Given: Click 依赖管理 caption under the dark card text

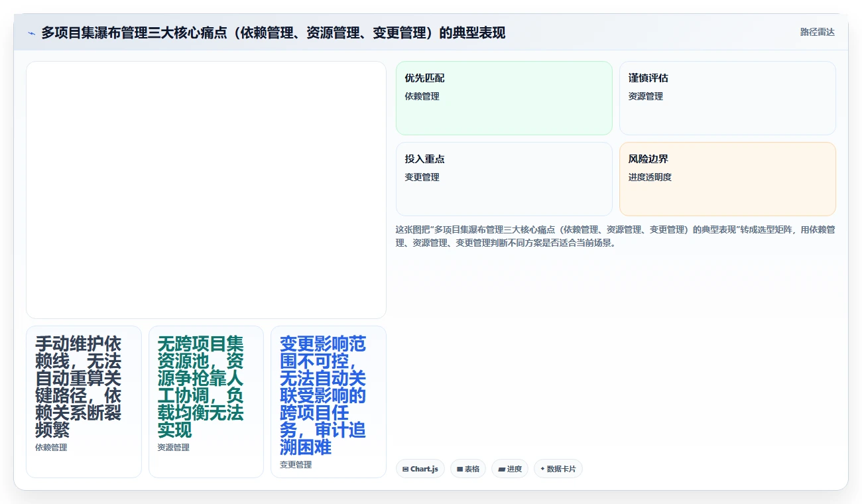Looking at the screenshot, I should [51, 448].
